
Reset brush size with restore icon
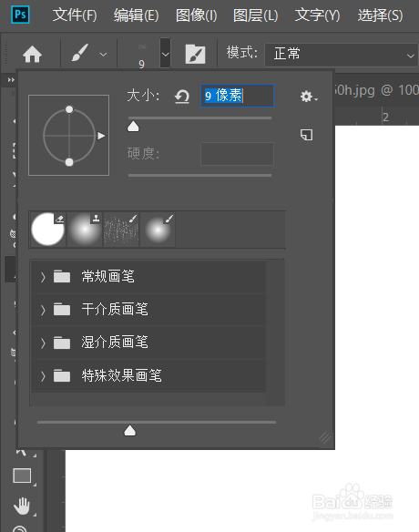click(182, 97)
